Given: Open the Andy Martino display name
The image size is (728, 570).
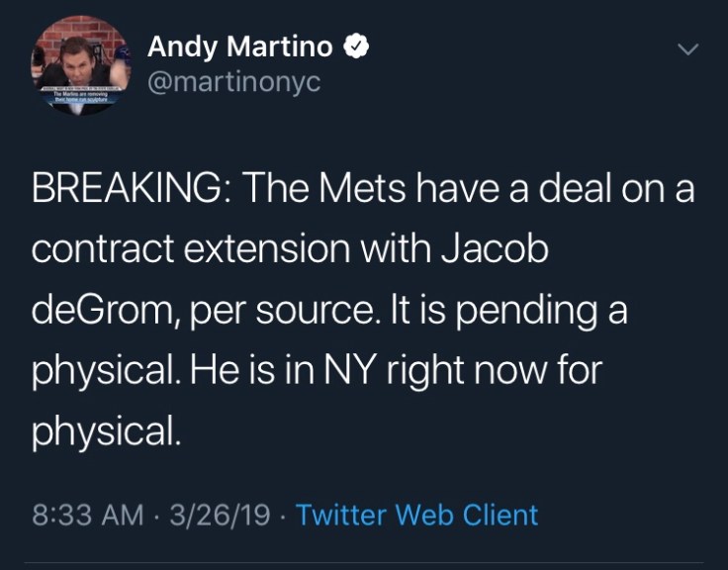Looking at the screenshot, I should (241, 47).
